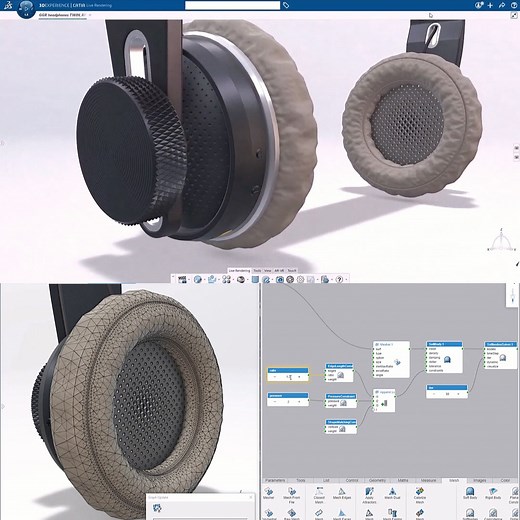
Task: Click the clapperboard render icon in action bar
Action: tap(182, 279)
